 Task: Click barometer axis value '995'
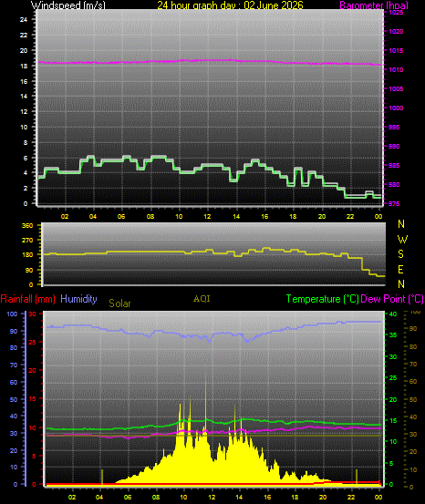click(x=394, y=128)
